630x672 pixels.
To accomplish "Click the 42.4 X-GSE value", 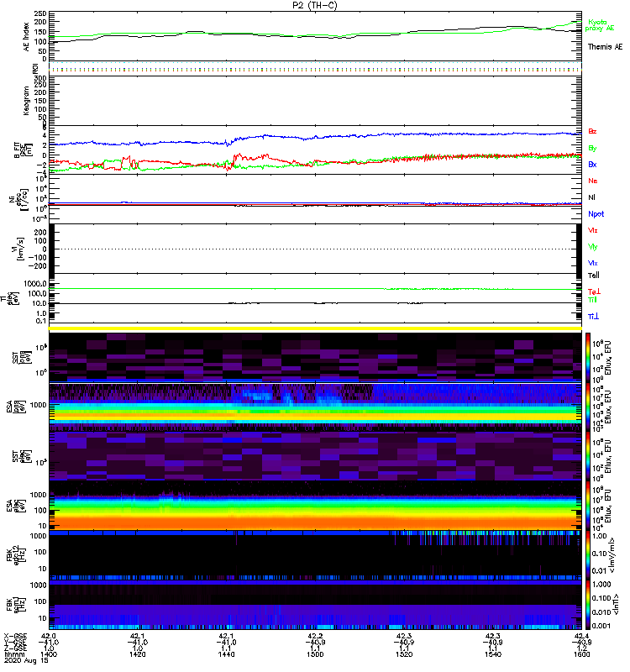I will coord(581,636).
